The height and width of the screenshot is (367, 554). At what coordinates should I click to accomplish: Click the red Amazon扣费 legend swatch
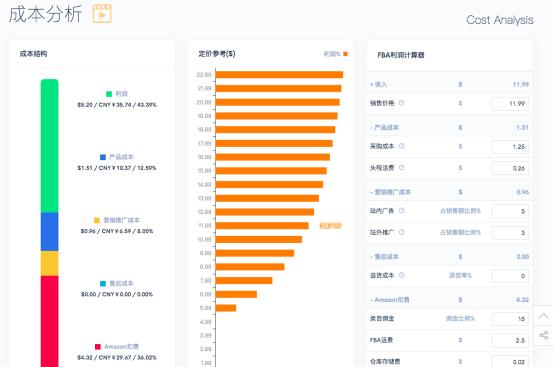coord(98,347)
